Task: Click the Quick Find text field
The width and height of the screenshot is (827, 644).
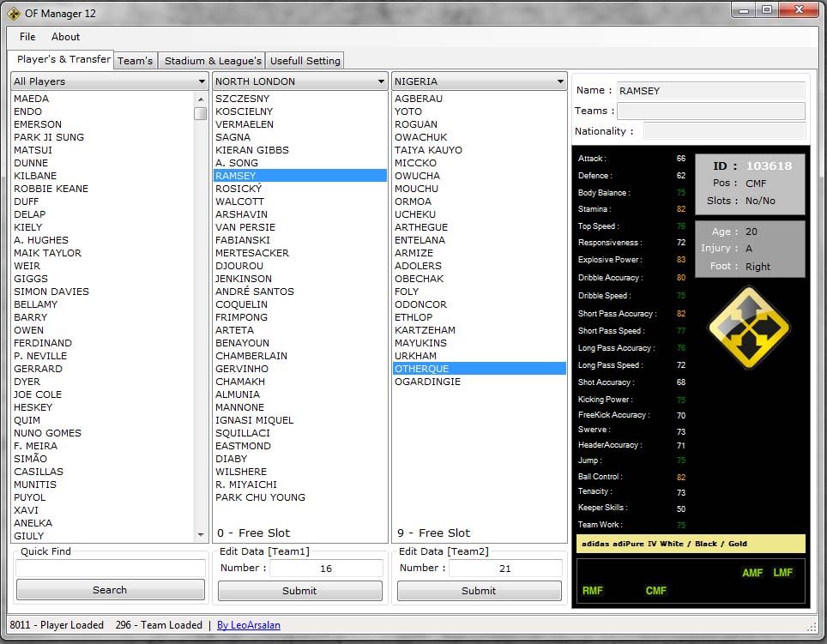Action: [x=110, y=569]
